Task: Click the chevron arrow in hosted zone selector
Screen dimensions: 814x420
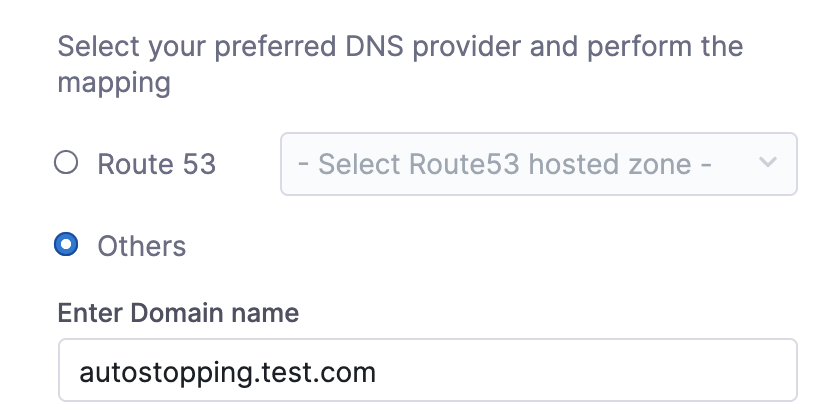Action: 767,162
